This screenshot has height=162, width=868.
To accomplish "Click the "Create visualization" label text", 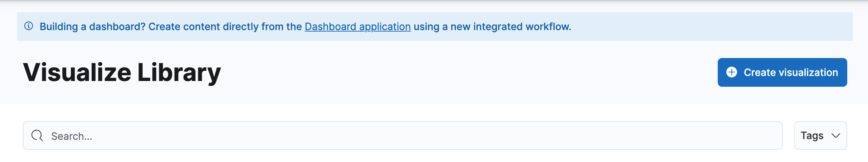I will click(791, 72).
